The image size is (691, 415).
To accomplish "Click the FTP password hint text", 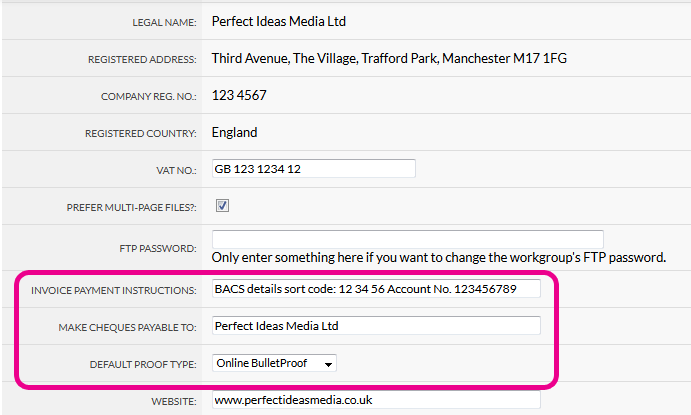I will click(438, 258).
